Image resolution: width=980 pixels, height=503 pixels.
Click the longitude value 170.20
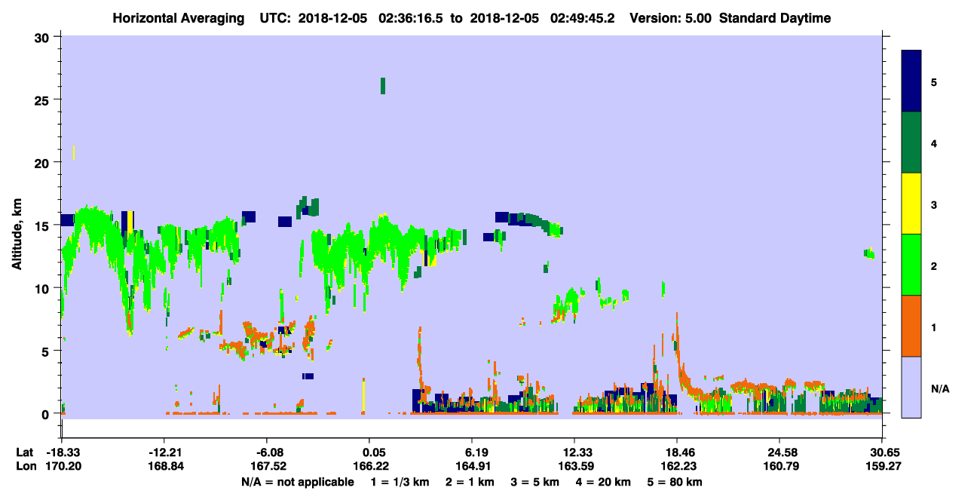click(x=62, y=466)
